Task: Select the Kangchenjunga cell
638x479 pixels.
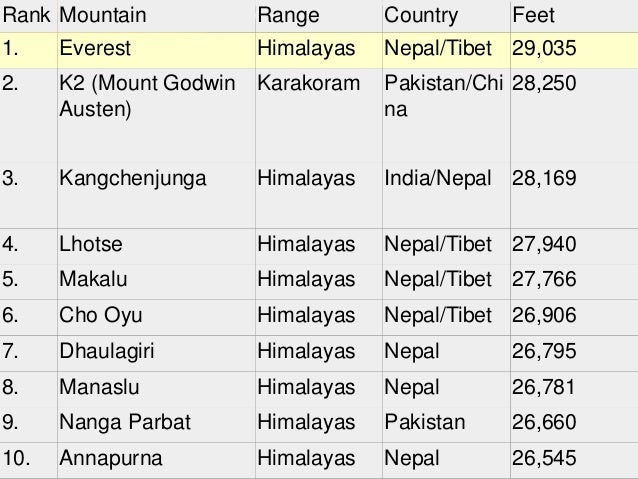Action: [x=156, y=195]
